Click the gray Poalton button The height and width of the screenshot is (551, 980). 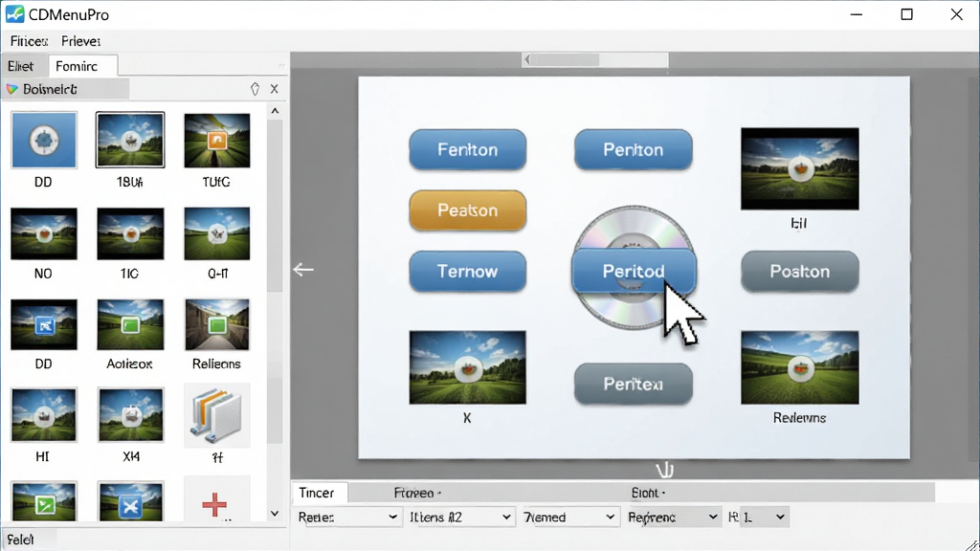click(800, 271)
